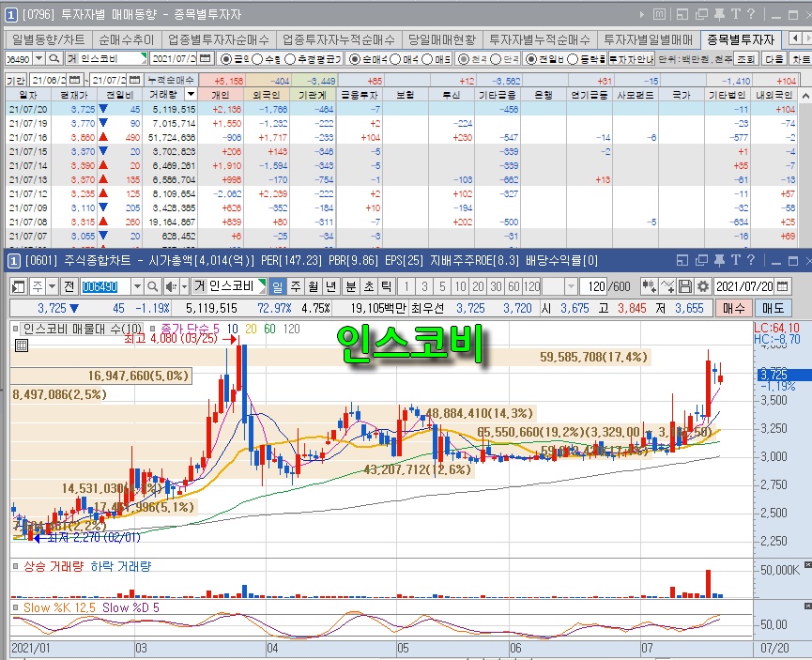Click the 인스코비 매물대 indicator color square

15,329
